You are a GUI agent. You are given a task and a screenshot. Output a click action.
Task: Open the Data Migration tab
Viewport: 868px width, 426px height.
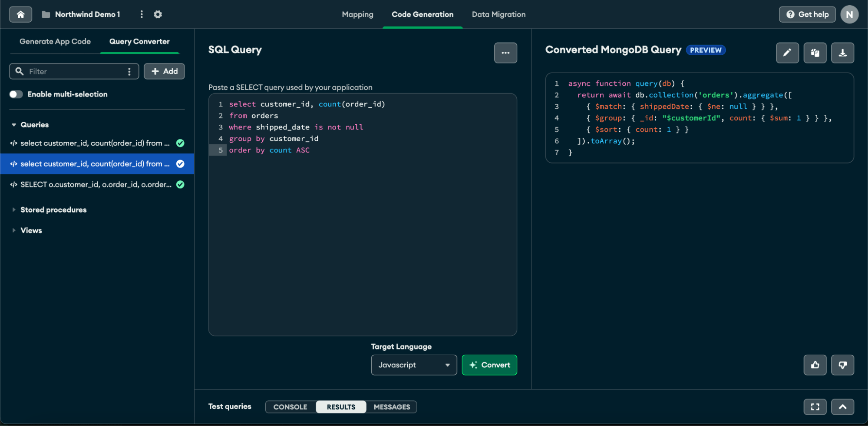[x=498, y=14]
